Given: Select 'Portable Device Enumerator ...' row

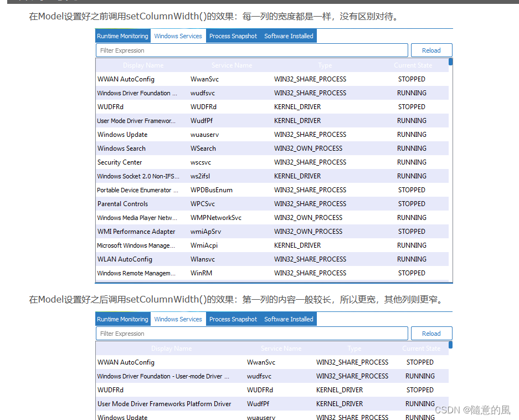Looking at the screenshot, I should click(x=272, y=190).
